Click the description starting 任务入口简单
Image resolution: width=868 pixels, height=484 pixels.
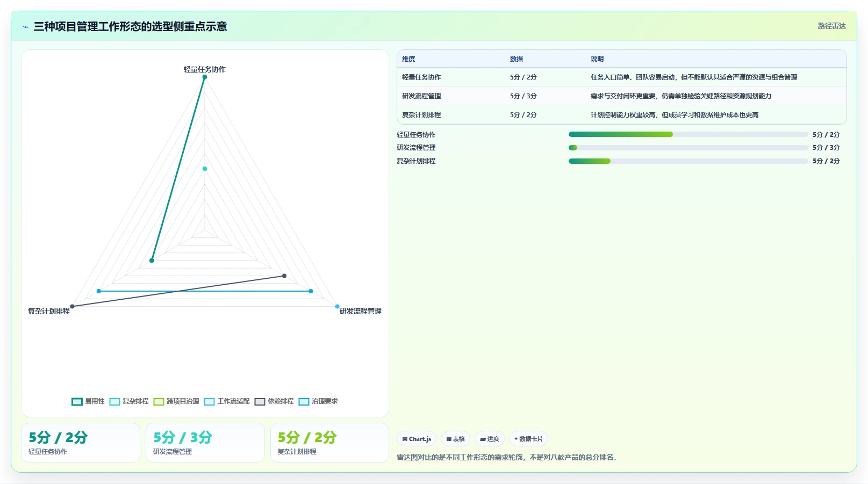point(694,77)
